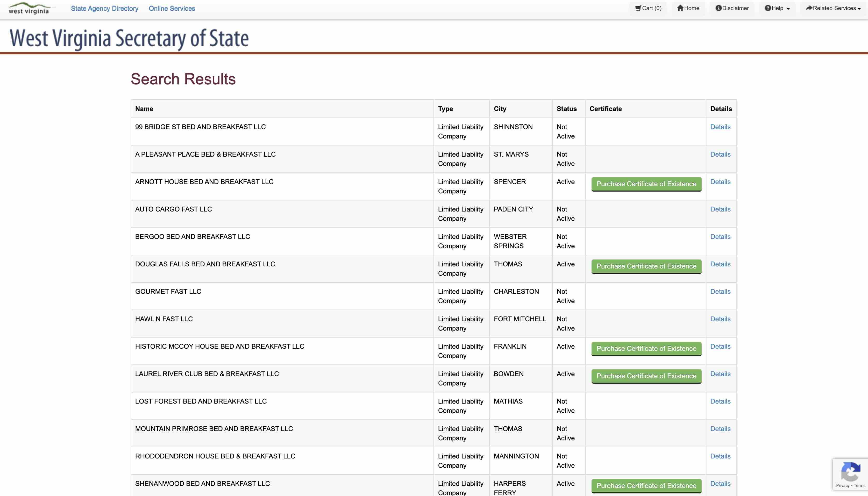Open Details for Auto Cargo Fast LLC
The height and width of the screenshot is (496, 868).
(720, 209)
